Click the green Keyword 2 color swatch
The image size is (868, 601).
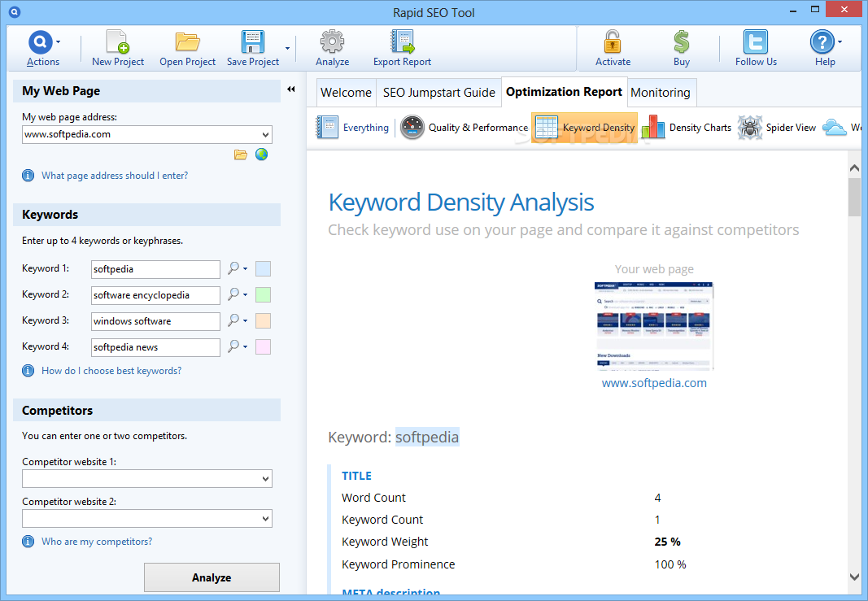(x=263, y=295)
